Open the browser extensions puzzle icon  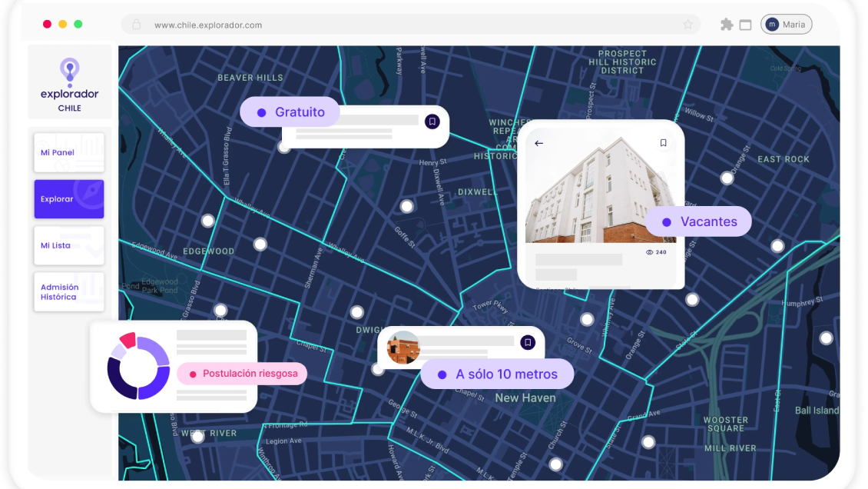point(727,24)
